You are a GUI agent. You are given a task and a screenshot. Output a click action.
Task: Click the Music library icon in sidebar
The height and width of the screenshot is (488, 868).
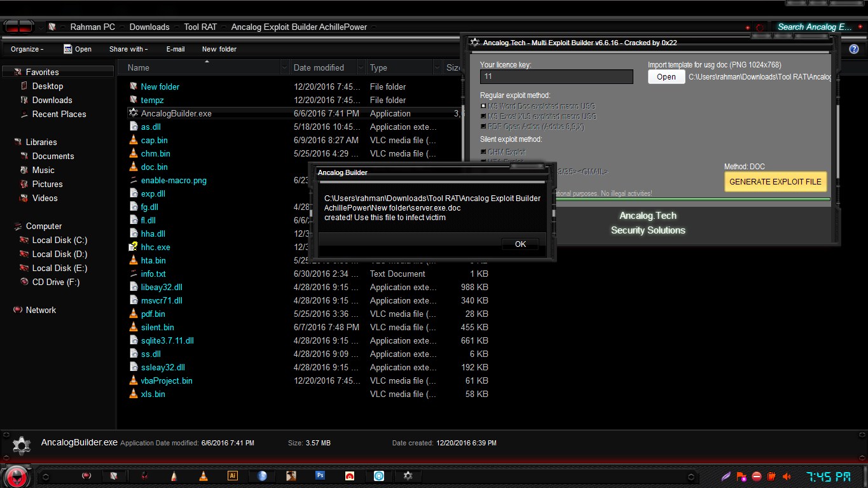click(x=24, y=170)
